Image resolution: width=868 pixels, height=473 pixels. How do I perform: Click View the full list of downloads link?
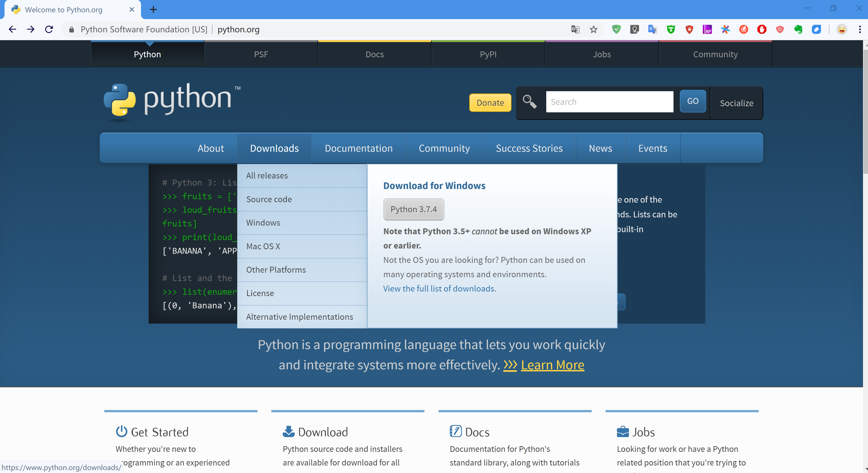coord(439,288)
